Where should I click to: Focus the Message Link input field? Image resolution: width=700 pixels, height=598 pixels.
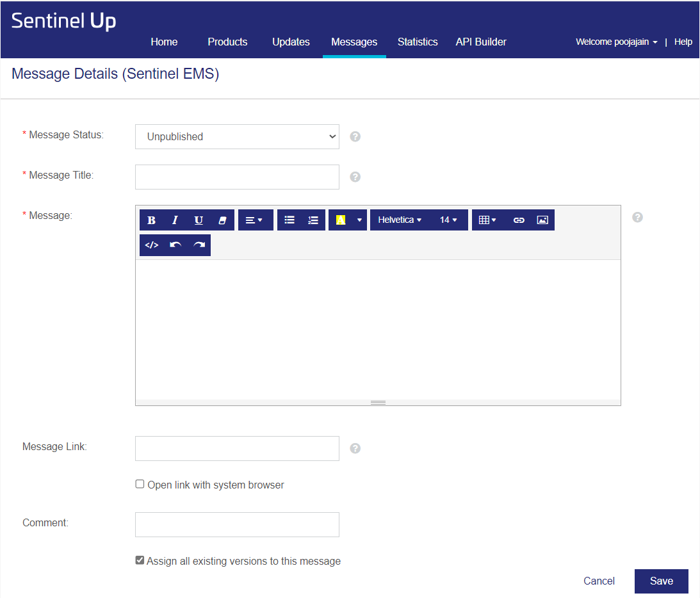(x=237, y=448)
